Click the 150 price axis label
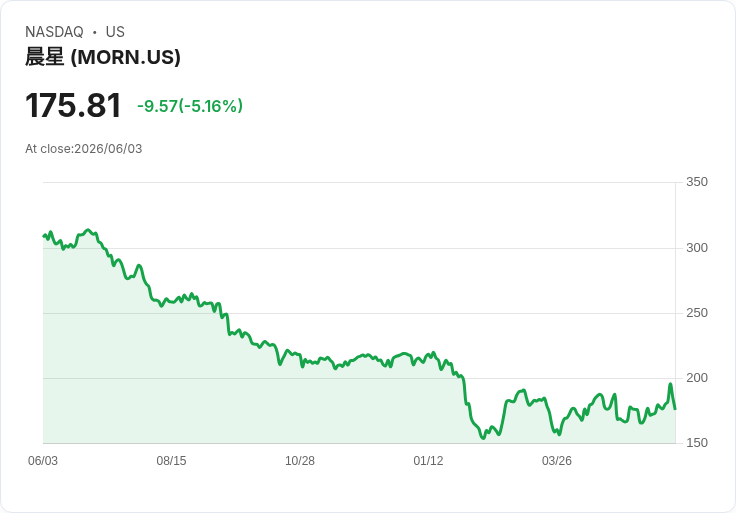736x513 pixels. coord(697,443)
